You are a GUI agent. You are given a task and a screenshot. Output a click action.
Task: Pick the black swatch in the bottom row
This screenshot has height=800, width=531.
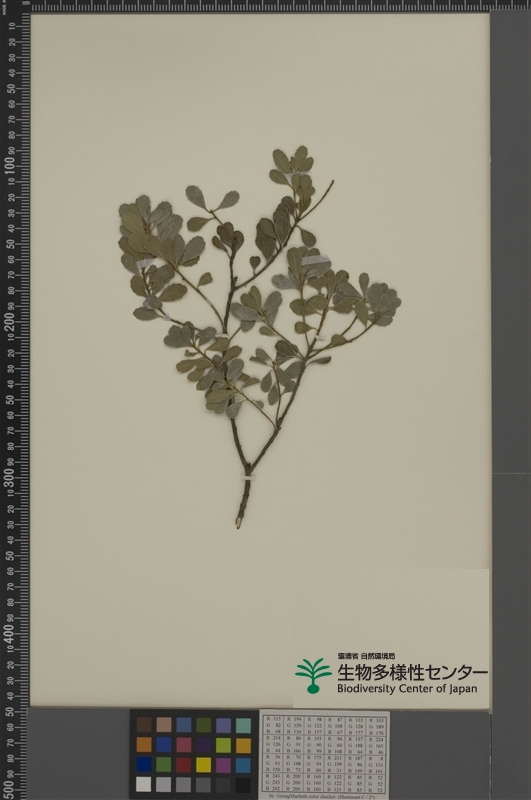click(243, 784)
